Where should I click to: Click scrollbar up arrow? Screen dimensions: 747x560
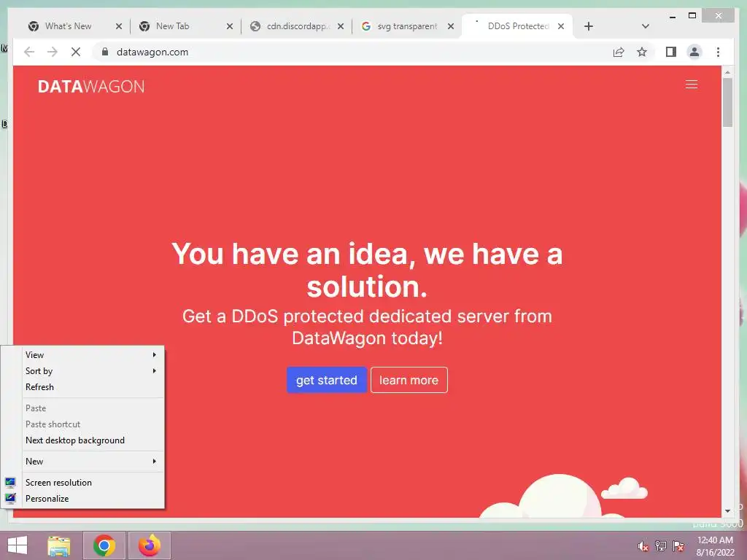point(727,72)
